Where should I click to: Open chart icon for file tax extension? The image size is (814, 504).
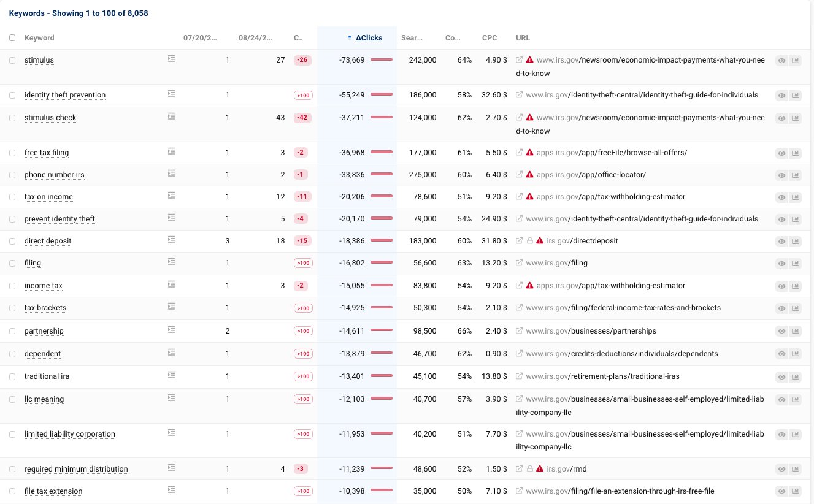point(796,492)
